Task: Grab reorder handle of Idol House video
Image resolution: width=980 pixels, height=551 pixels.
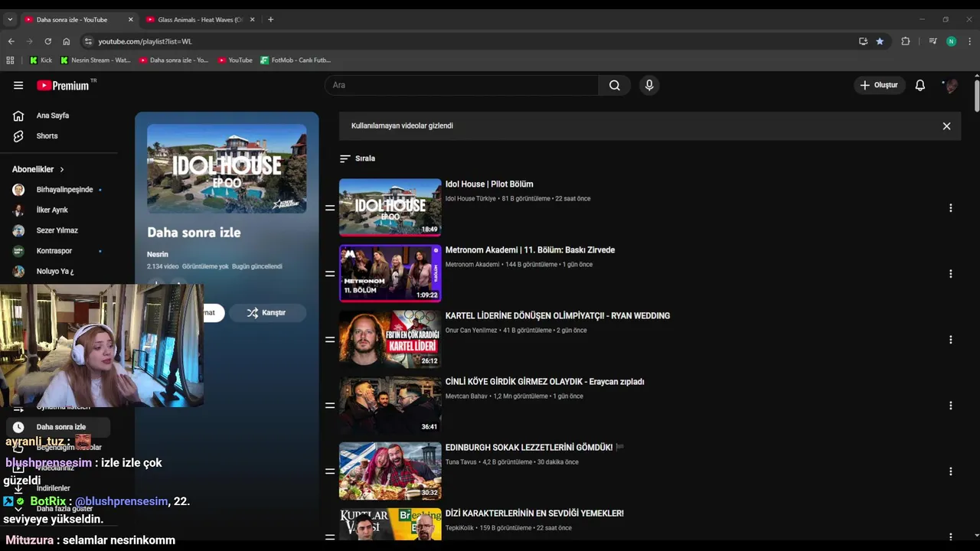Action: click(x=330, y=208)
